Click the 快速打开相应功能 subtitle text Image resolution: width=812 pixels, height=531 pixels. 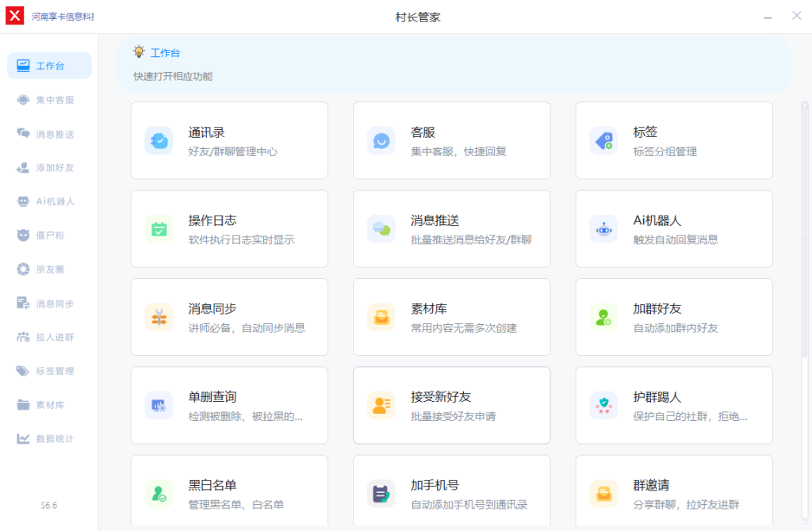(x=173, y=77)
